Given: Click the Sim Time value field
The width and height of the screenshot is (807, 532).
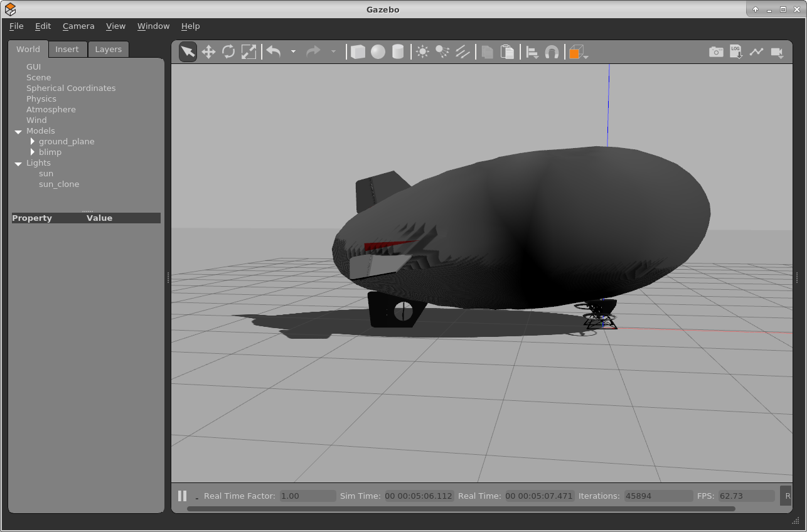Looking at the screenshot, I should (419, 496).
